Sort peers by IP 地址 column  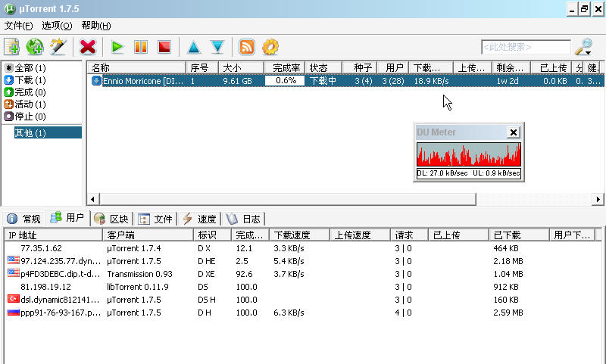pos(53,235)
